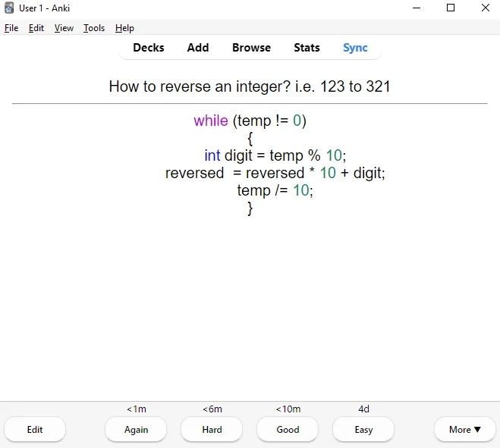This screenshot has width=500, height=448.
Task: Rate the card Good
Action: coord(288,430)
